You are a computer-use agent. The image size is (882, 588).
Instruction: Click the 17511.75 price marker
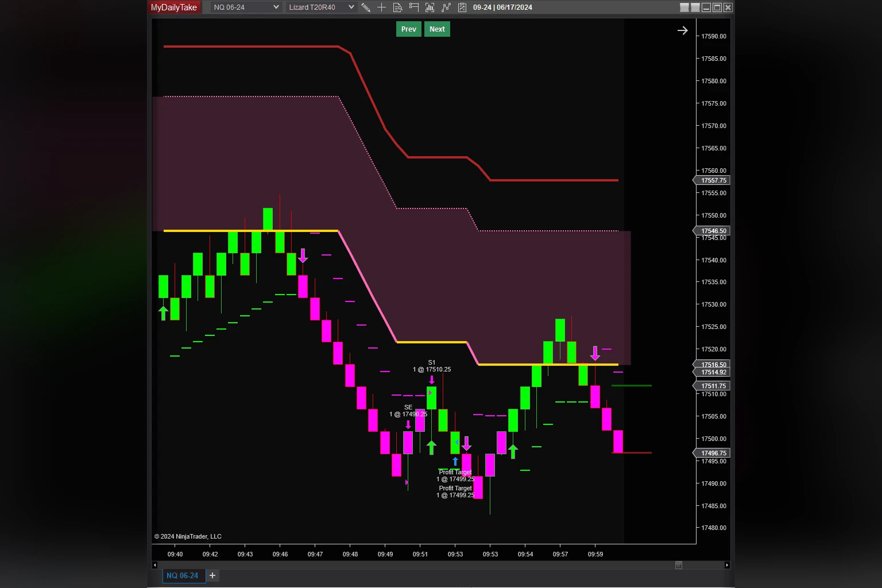pyautogui.click(x=712, y=386)
